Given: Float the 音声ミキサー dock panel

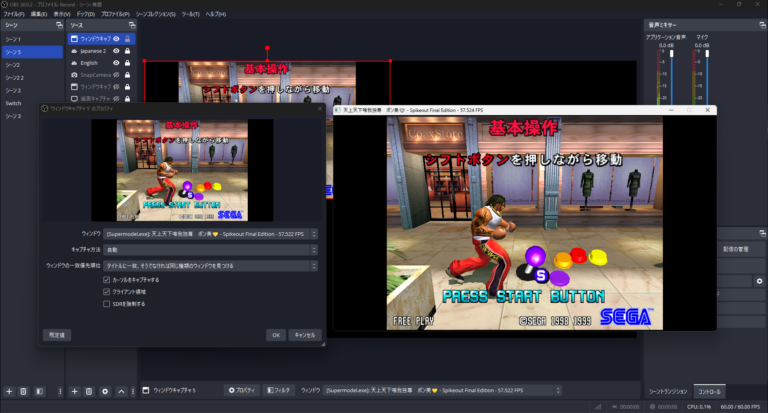Looking at the screenshot, I should click(762, 25).
